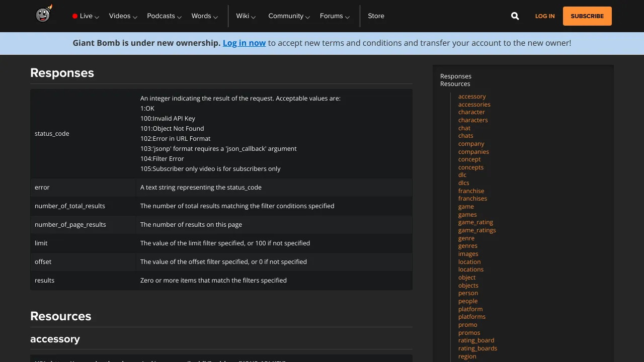Open the platform sidebar link

coord(470,309)
